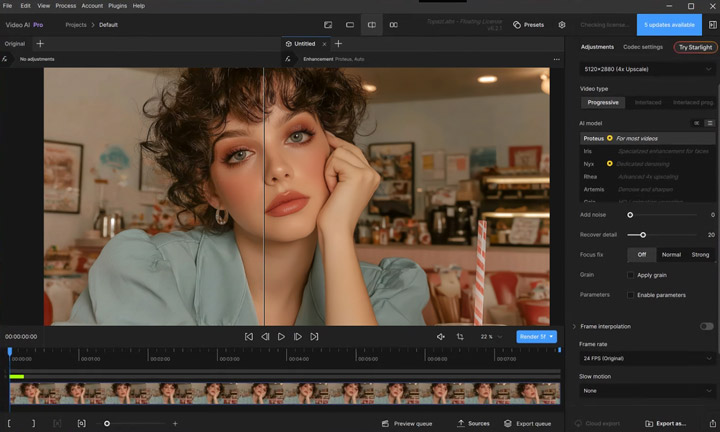Click the Export as button
This screenshot has width=720, height=432.
click(x=666, y=423)
